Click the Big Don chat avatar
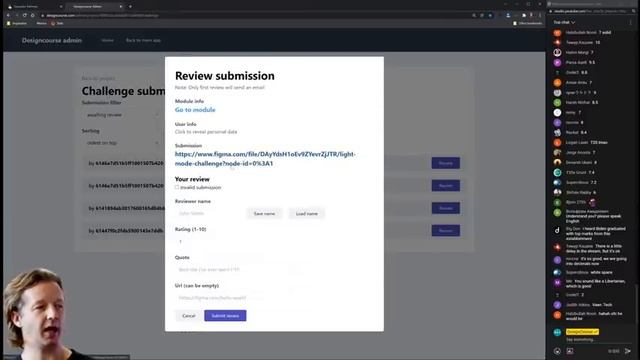 pyautogui.click(x=557, y=230)
